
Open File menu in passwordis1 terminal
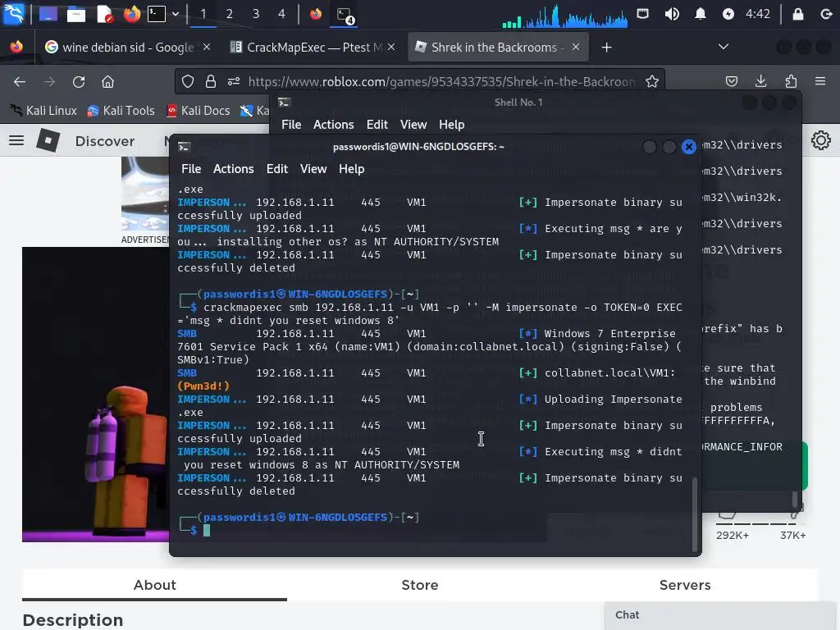191,169
